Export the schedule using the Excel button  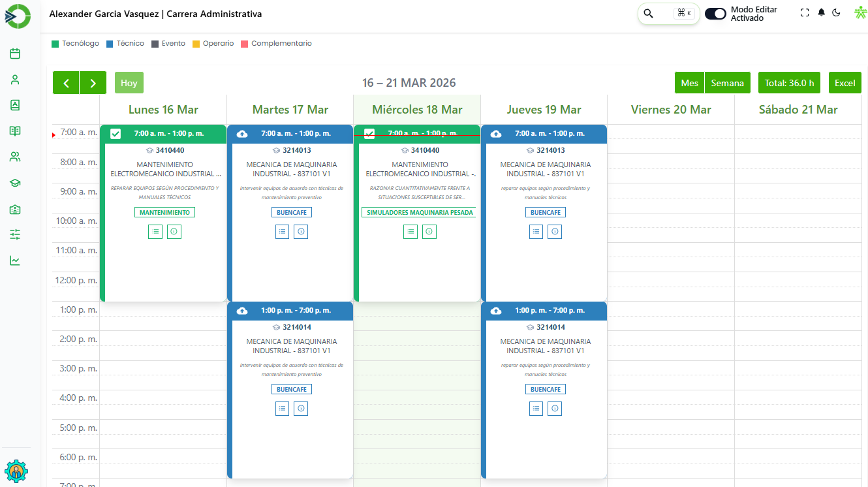pos(845,83)
